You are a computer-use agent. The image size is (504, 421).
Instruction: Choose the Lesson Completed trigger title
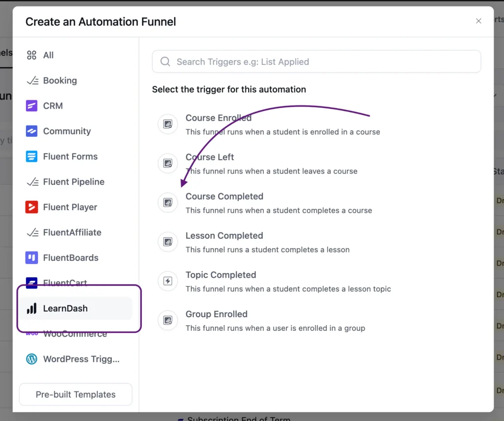(224, 235)
